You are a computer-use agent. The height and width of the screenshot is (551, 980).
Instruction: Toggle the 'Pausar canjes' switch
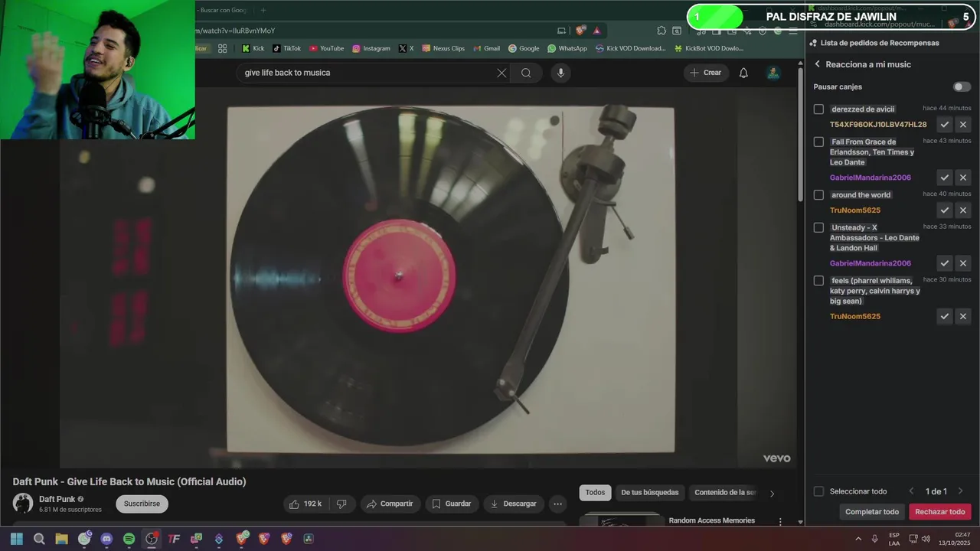(962, 86)
